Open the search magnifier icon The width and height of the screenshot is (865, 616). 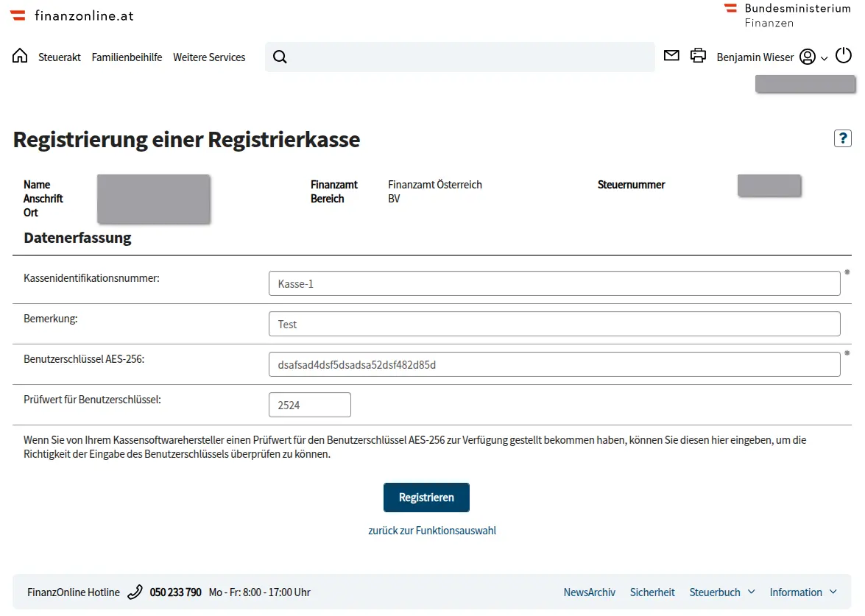(x=280, y=56)
